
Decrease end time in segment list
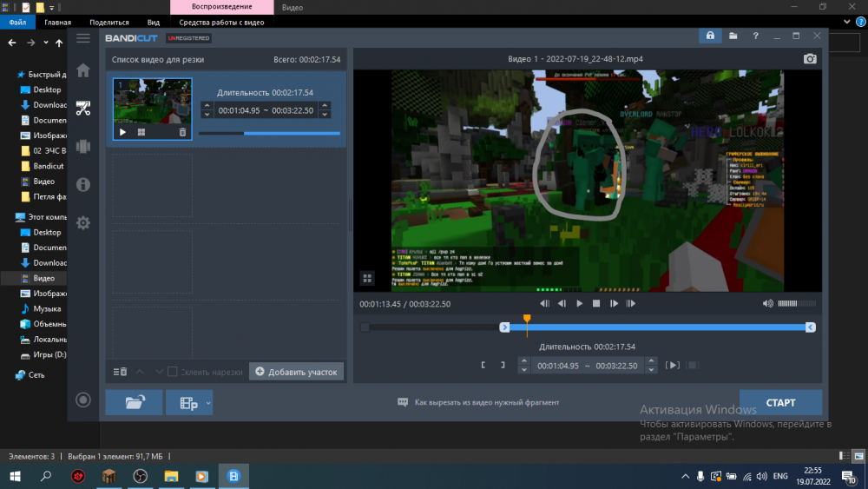point(325,115)
